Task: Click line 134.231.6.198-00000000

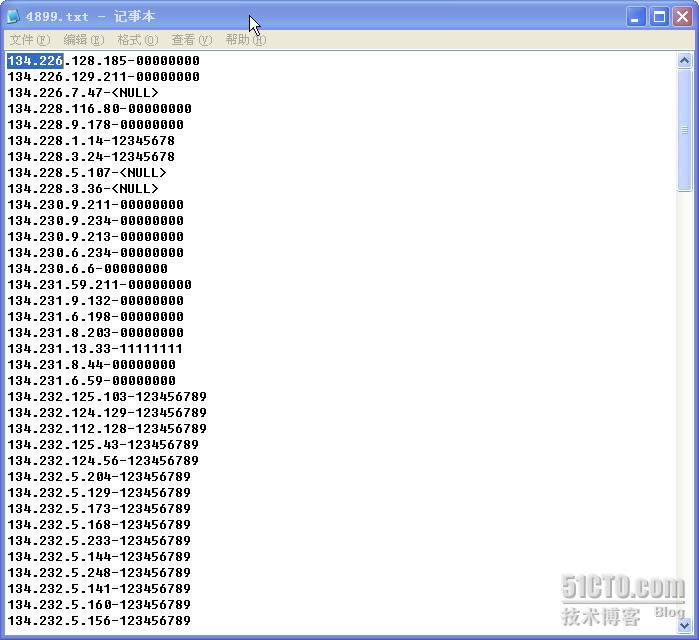Action: pyautogui.click(x=95, y=317)
